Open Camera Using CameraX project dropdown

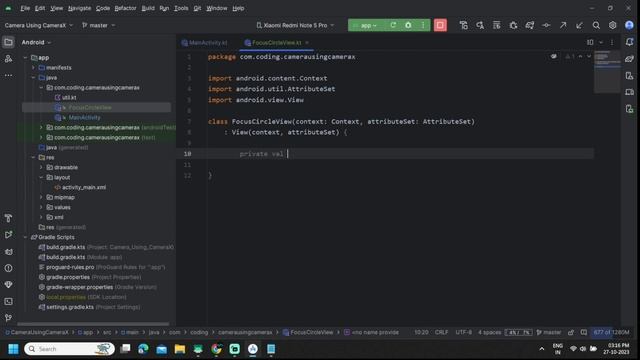[x=39, y=25]
